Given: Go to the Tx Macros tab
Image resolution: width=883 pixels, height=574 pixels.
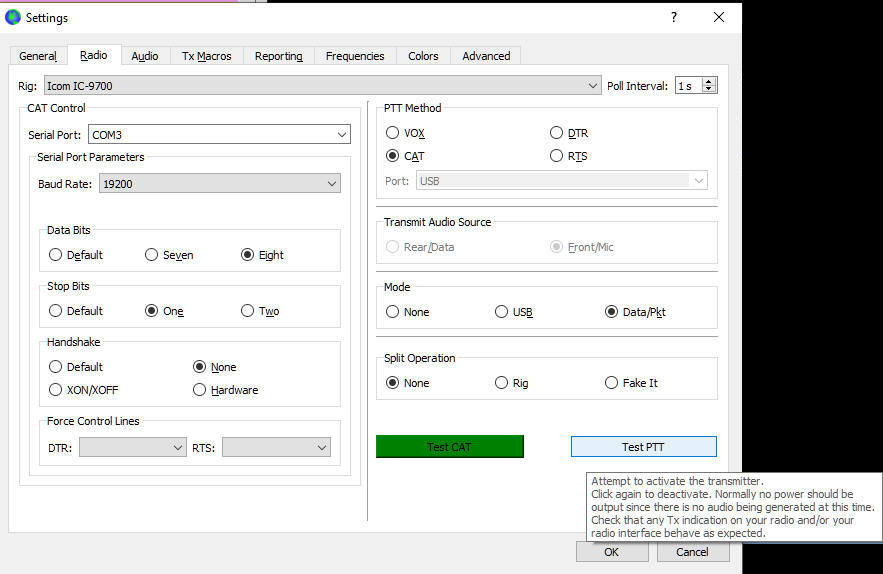Looking at the screenshot, I should click(206, 56).
